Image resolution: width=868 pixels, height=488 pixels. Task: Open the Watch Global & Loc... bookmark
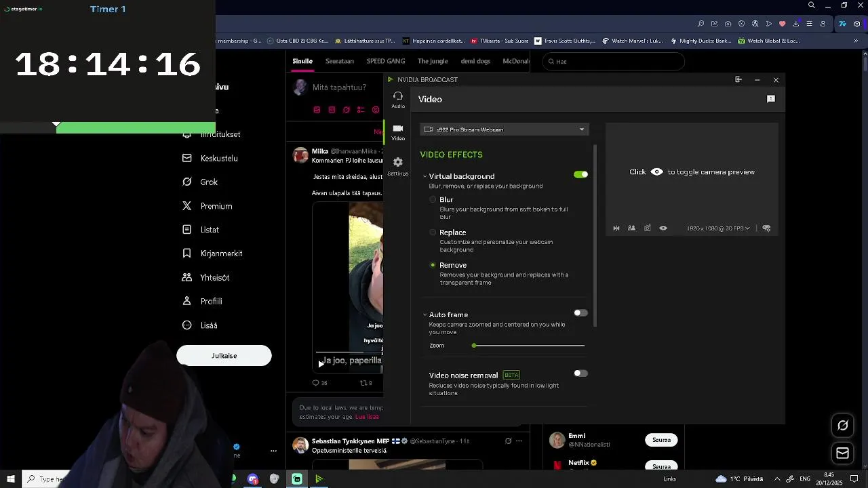[x=769, y=41]
